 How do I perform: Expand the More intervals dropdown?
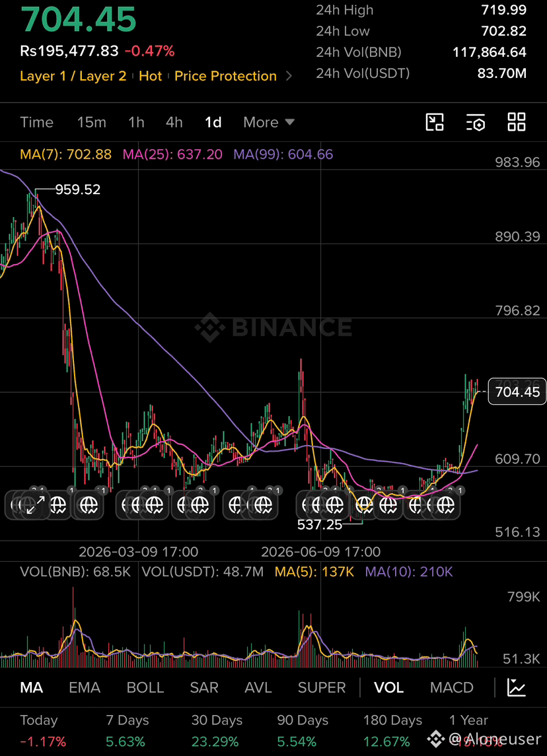pos(269,122)
